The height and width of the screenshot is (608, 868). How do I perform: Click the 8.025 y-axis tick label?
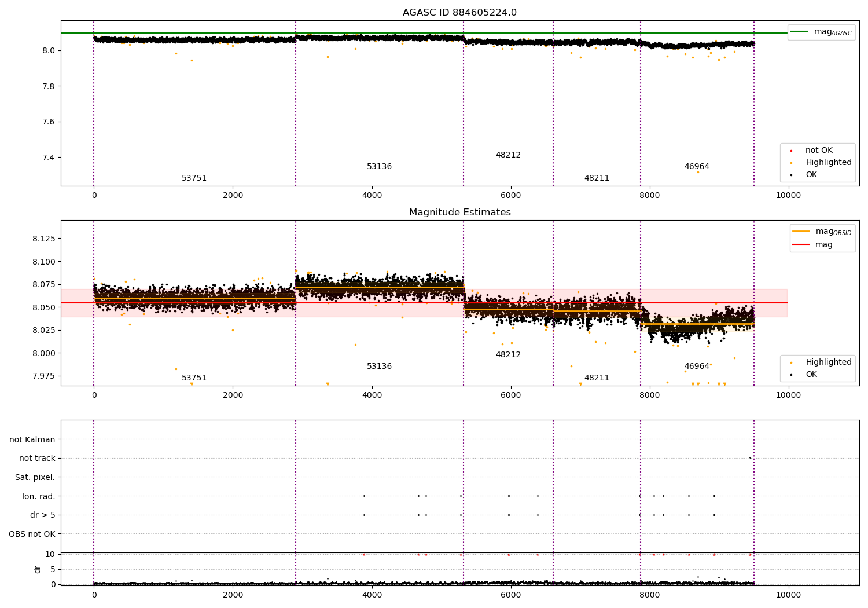point(43,330)
